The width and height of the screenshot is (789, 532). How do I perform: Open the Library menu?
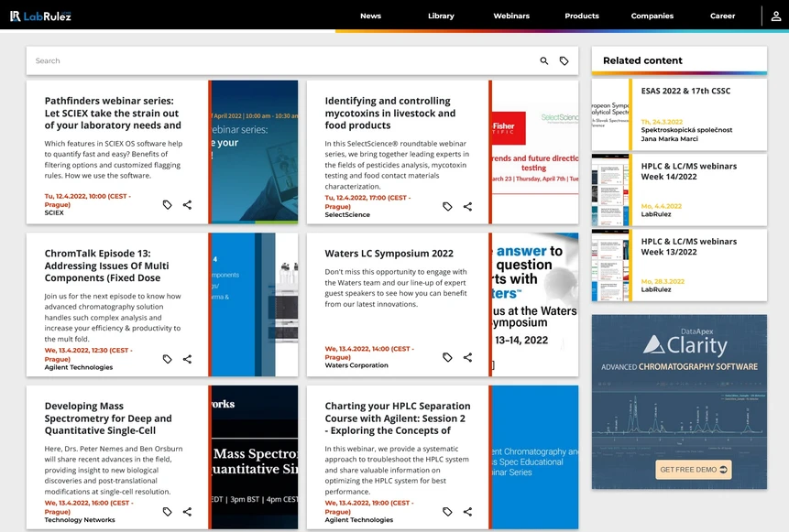(441, 16)
